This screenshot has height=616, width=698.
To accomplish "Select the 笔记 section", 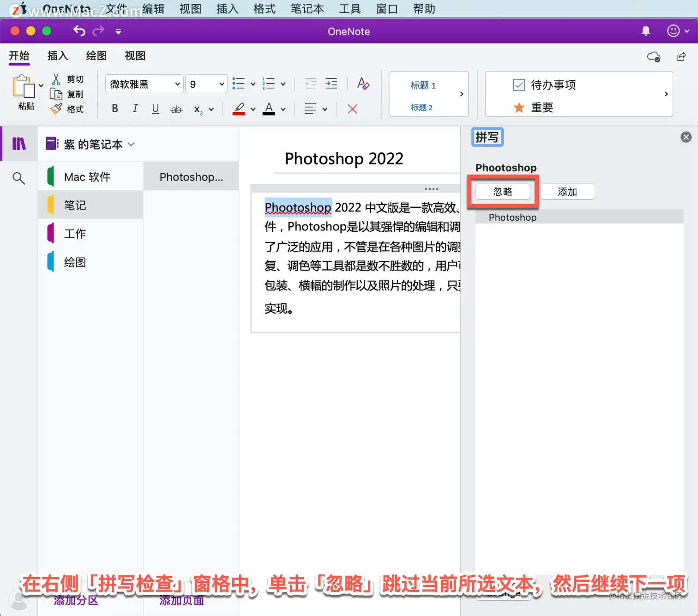I will point(90,205).
